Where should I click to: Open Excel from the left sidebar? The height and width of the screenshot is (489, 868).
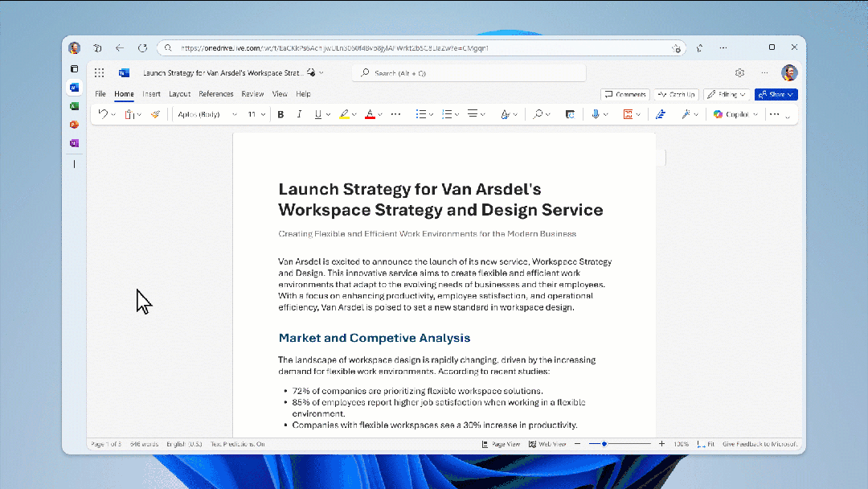click(x=74, y=105)
